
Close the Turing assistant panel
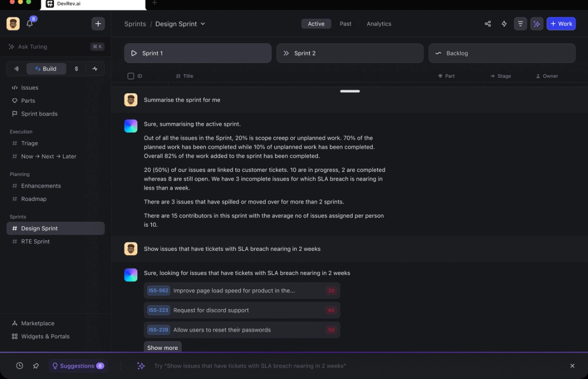[572, 365]
